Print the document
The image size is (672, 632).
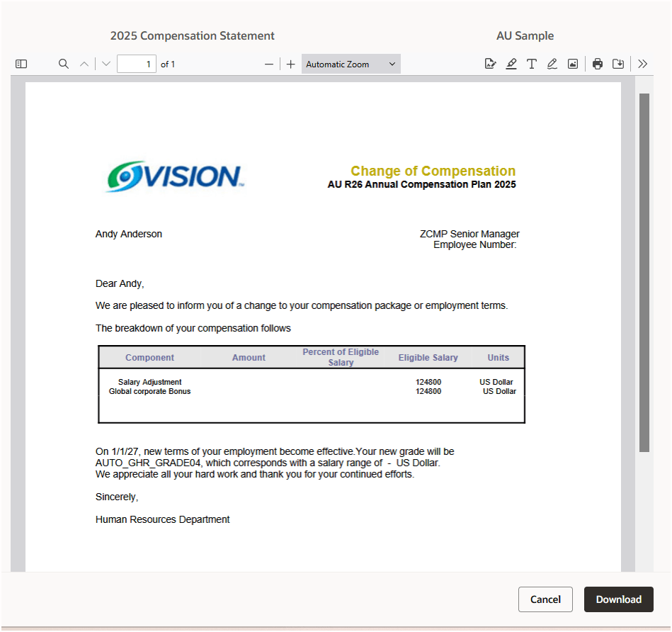[598, 64]
